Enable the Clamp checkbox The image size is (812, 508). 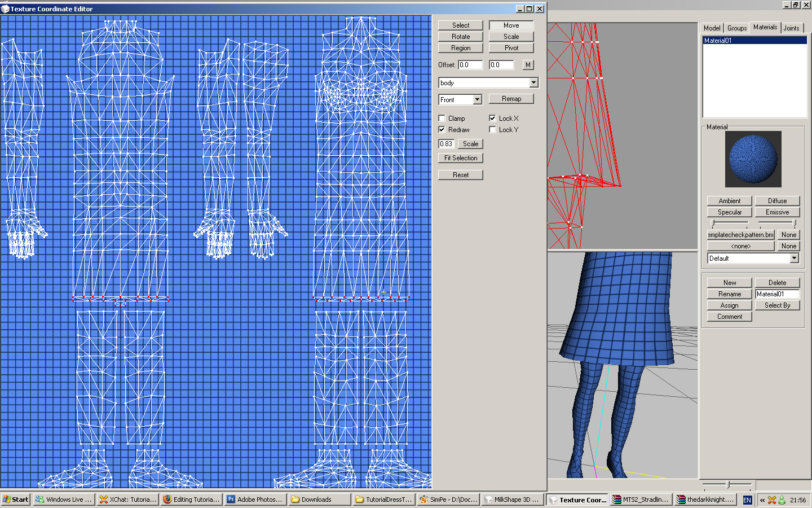point(442,119)
